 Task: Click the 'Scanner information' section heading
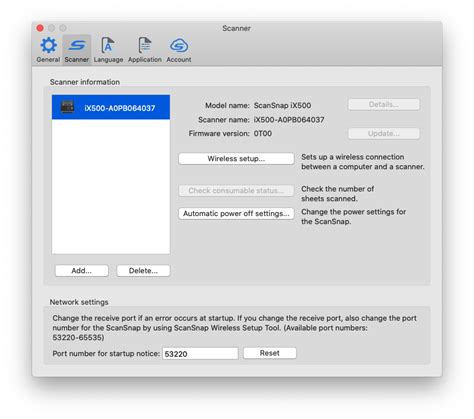click(85, 82)
